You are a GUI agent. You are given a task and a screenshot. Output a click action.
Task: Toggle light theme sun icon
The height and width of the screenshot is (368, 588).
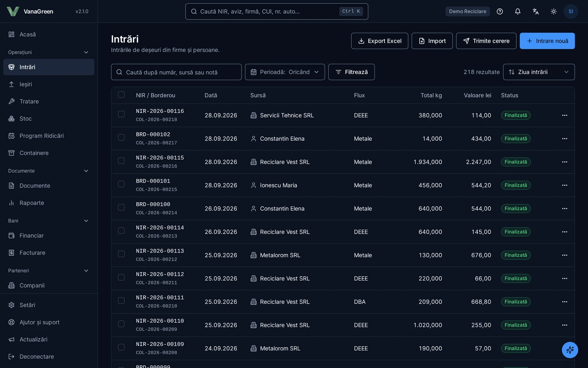[x=553, y=11]
